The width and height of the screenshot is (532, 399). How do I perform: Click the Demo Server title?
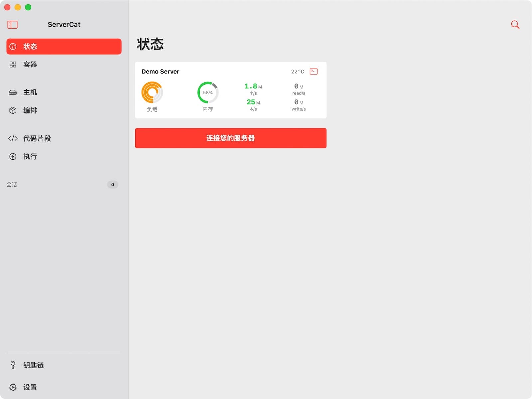click(x=160, y=72)
